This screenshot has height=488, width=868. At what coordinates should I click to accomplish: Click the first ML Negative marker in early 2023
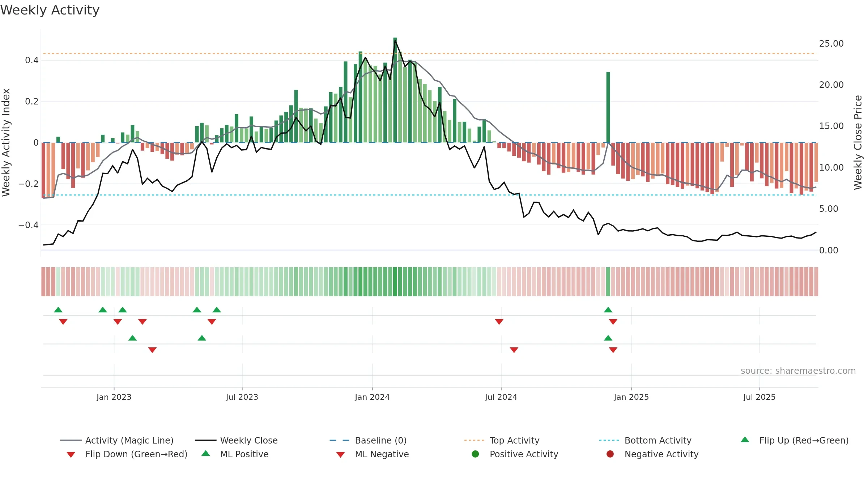(152, 350)
